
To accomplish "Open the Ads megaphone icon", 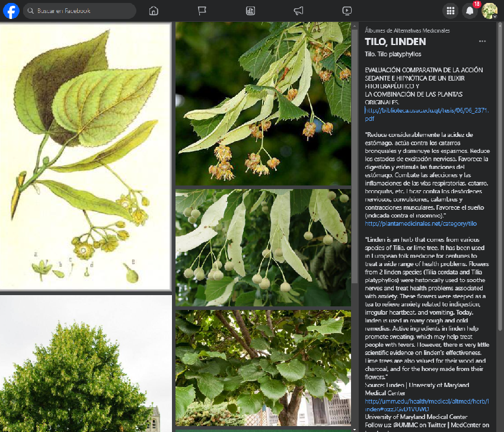I will coord(299,11).
